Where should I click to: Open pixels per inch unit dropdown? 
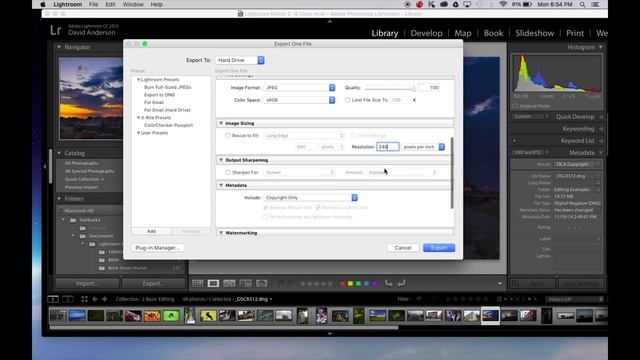tap(423, 147)
